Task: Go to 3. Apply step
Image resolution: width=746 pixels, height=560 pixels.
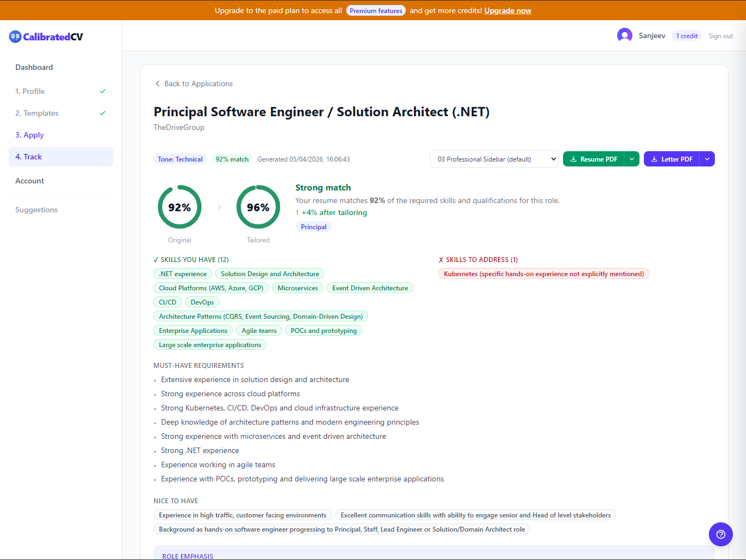Action: click(61, 135)
